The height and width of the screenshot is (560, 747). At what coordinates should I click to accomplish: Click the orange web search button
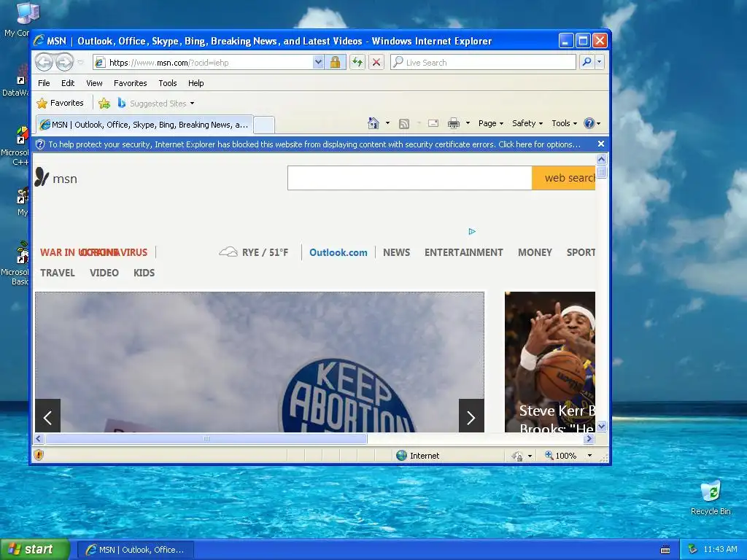564,178
